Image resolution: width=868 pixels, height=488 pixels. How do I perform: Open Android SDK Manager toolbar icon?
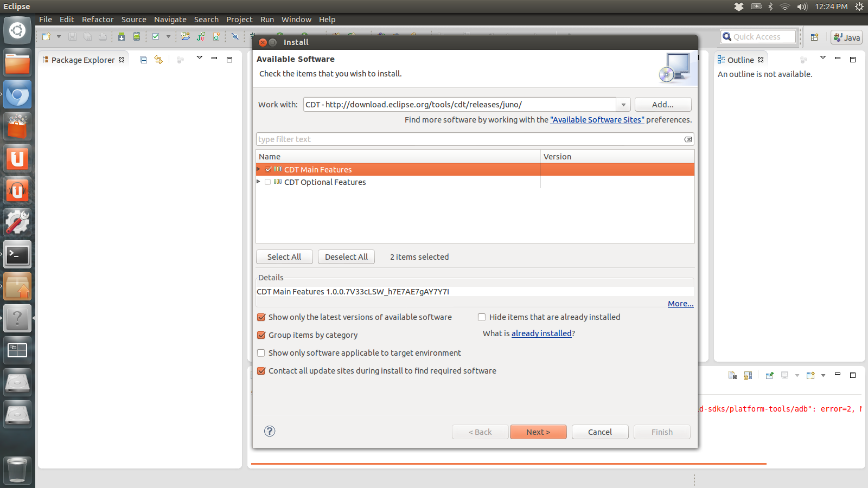click(x=122, y=36)
